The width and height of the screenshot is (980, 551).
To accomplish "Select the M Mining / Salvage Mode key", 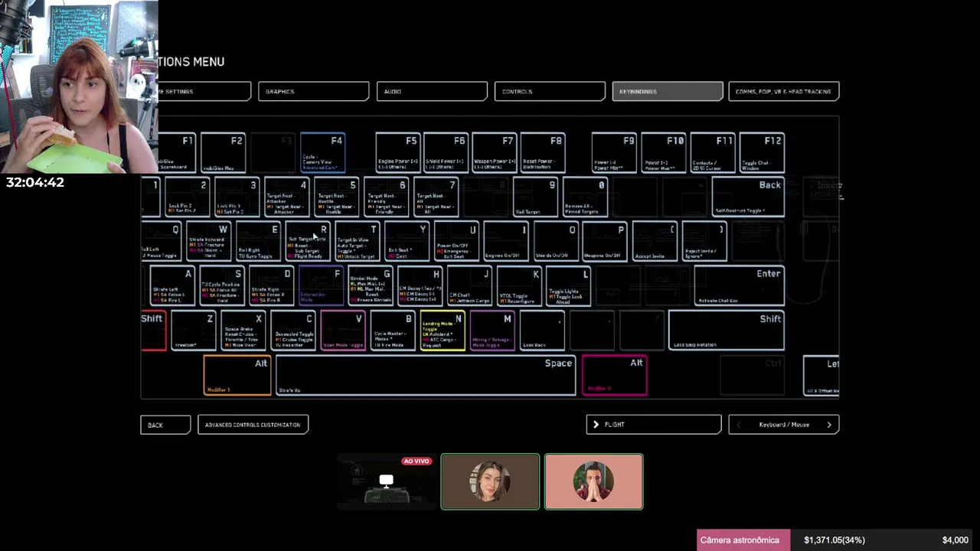I will coord(492,331).
